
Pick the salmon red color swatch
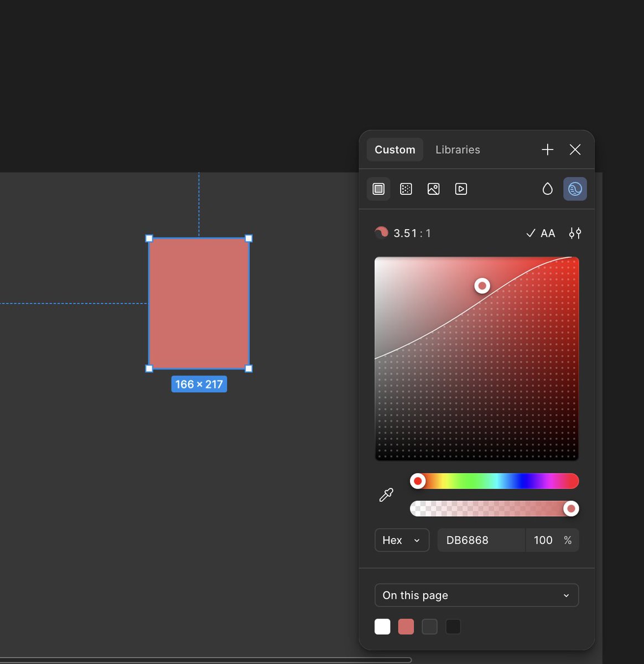[406, 626]
